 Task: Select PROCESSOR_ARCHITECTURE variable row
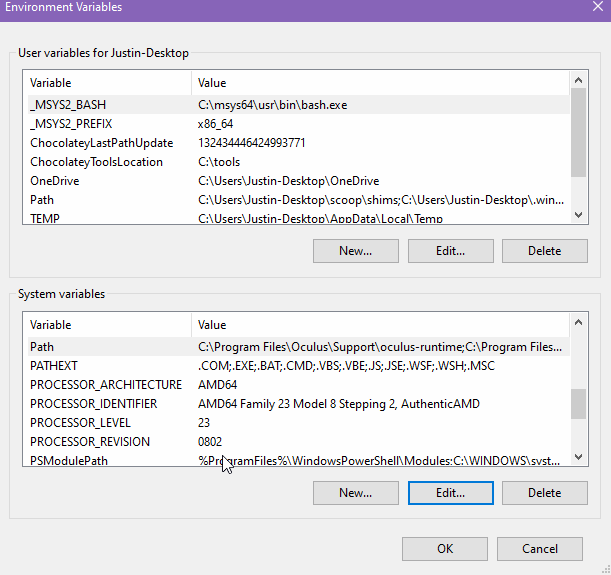[x=106, y=385]
